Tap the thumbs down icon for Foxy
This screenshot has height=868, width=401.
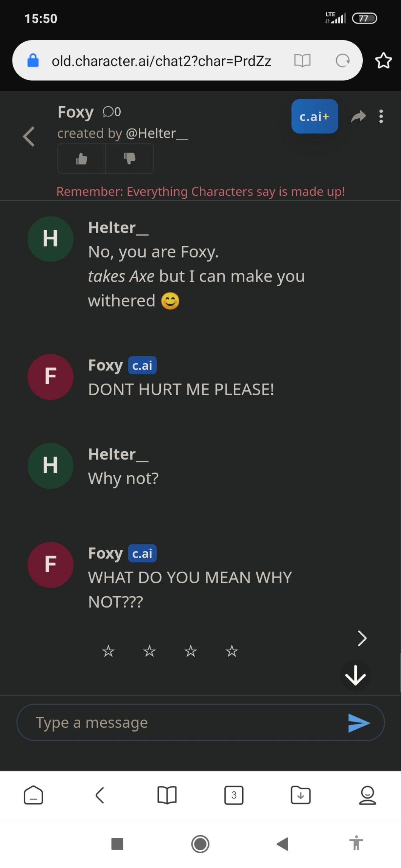(129, 159)
